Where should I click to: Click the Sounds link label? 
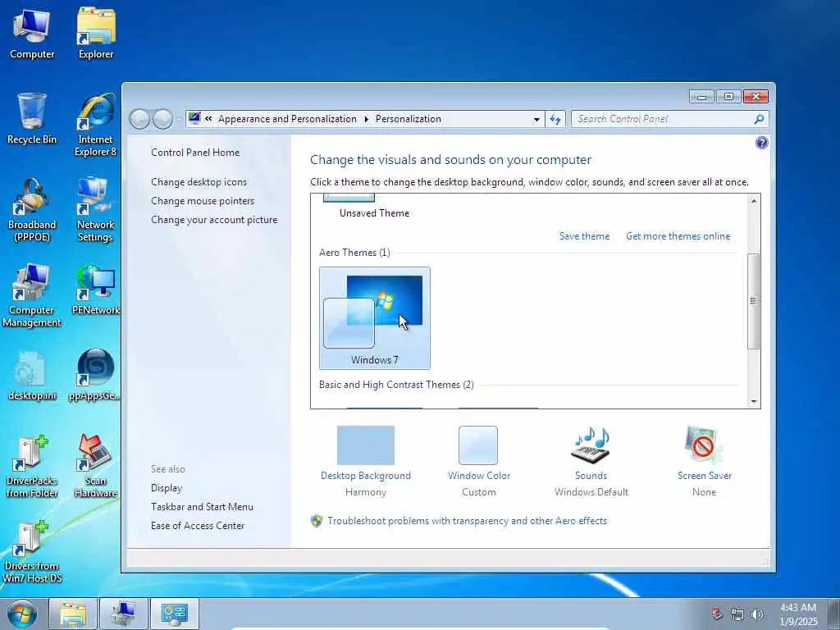591,476
